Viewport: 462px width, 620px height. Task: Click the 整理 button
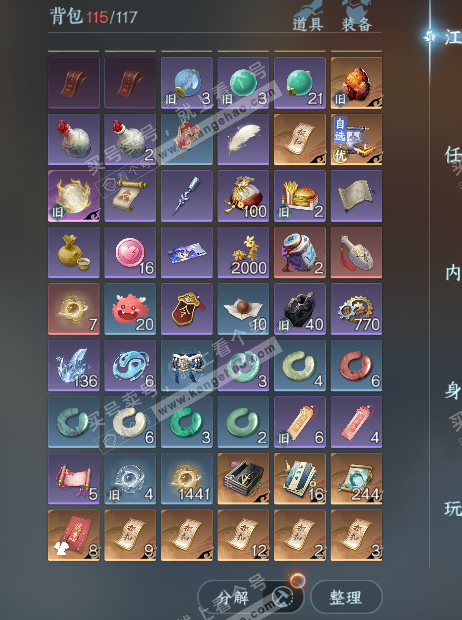tap(346, 597)
